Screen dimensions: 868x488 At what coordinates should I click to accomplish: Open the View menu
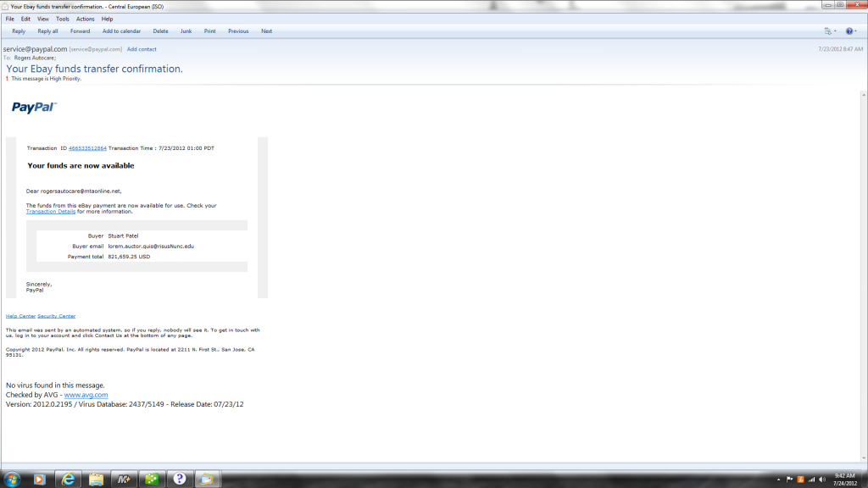pyautogui.click(x=42, y=19)
